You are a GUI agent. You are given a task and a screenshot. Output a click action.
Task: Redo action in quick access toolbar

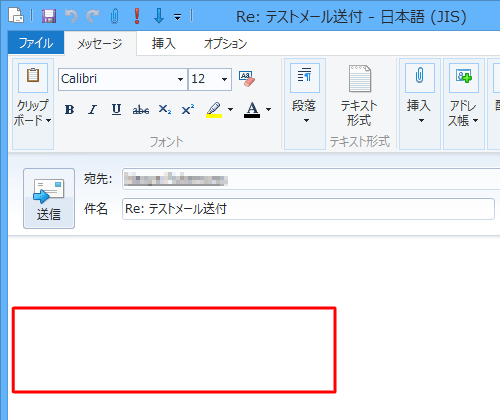93,16
